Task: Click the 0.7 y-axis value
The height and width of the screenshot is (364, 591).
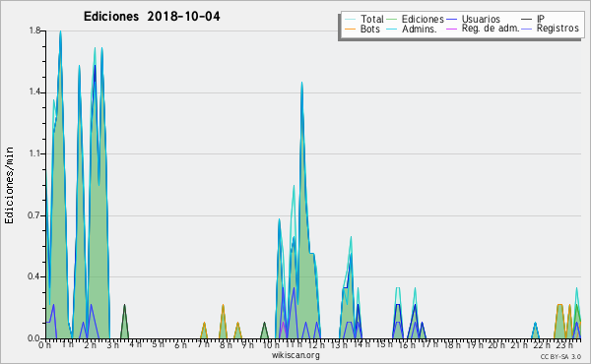Action: click(x=34, y=215)
